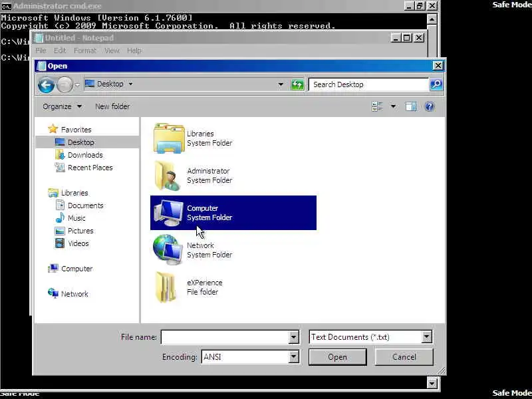Open the address bar history dropdown
Viewport: 532px width, 399px height.
click(281, 84)
